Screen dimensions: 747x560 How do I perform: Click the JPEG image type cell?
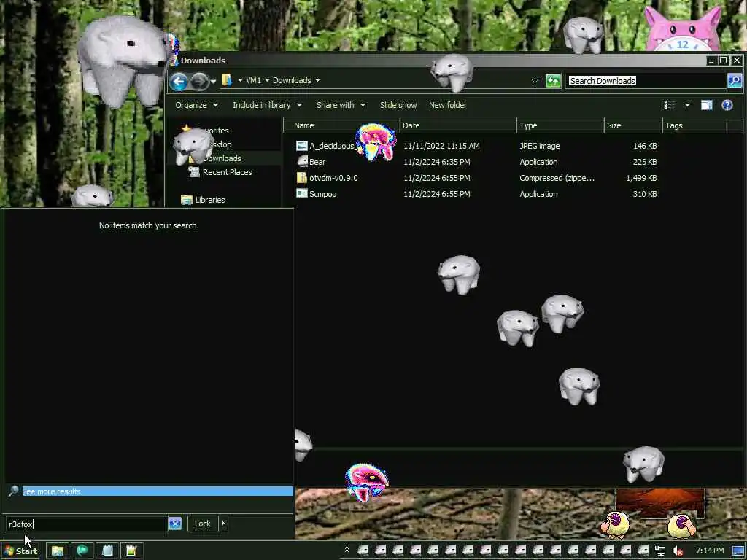point(539,146)
